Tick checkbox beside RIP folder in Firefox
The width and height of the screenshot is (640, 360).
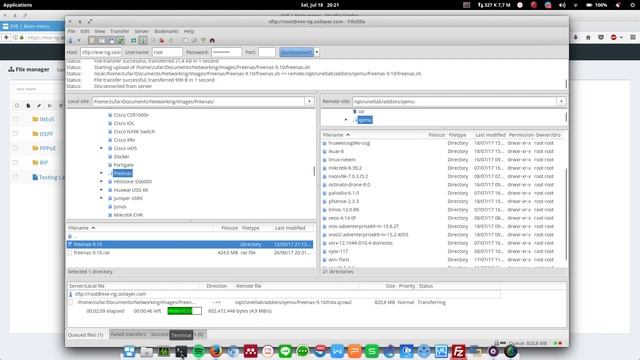coord(16,162)
